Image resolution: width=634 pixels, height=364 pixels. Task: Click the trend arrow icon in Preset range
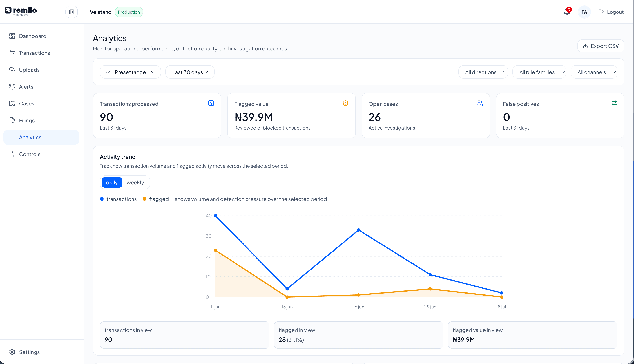pyautogui.click(x=108, y=72)
